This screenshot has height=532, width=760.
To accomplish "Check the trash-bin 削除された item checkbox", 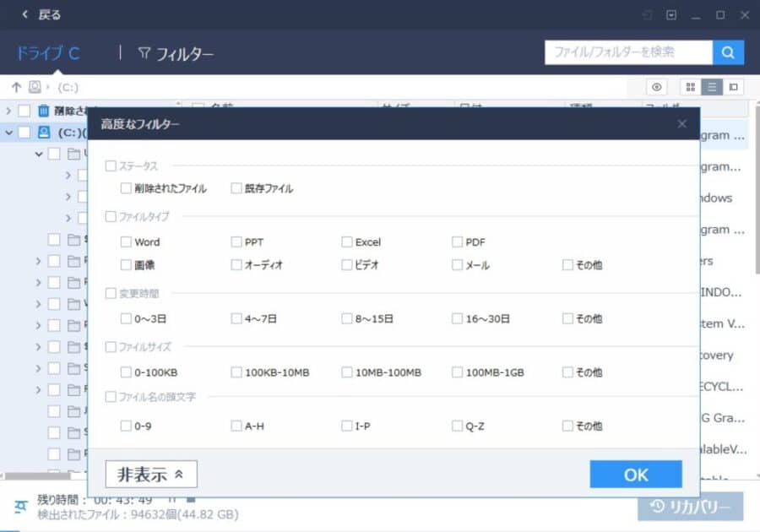I will point(24,111).
